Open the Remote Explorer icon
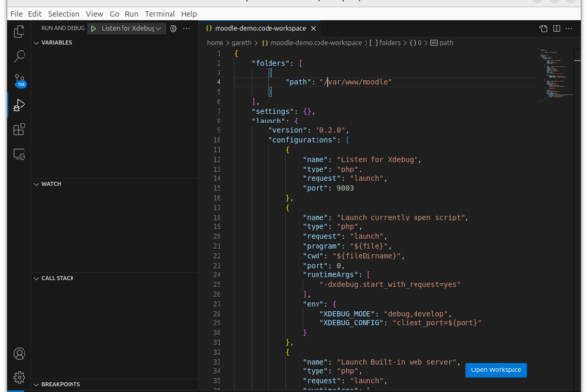This screenshot has width=588, height=392. tap(20, 154)
